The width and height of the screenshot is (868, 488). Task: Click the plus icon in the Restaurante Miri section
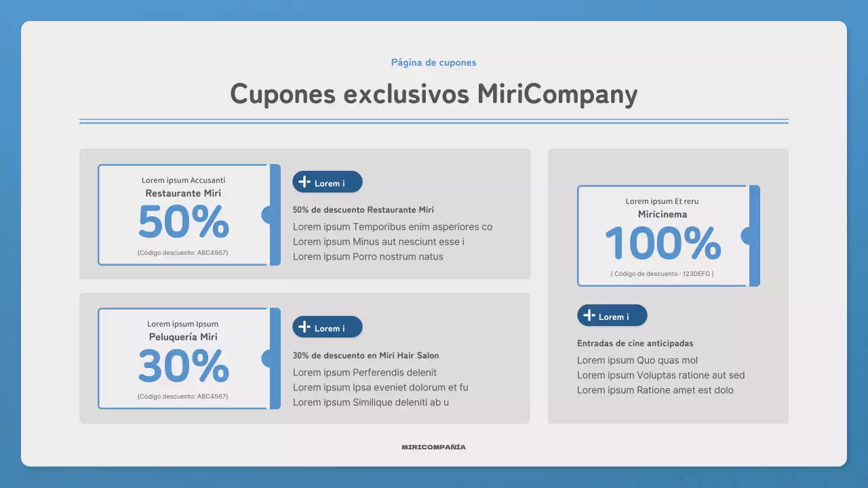[x=305, y=182]
